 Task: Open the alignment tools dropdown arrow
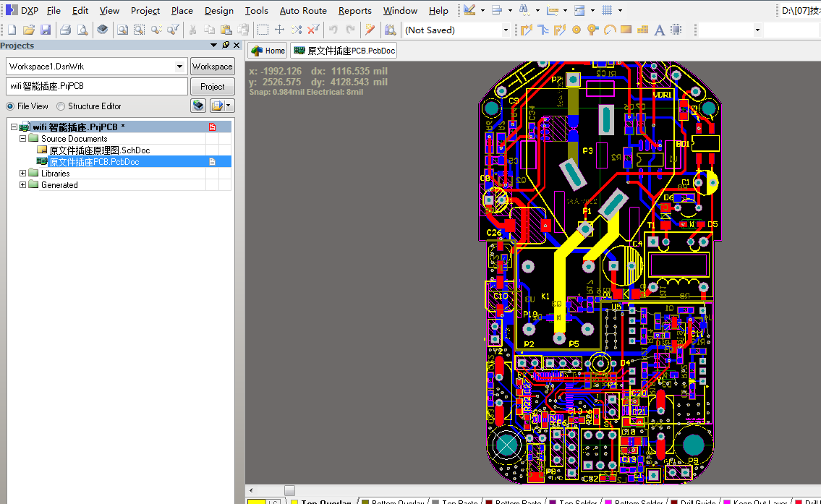point(509,10)
